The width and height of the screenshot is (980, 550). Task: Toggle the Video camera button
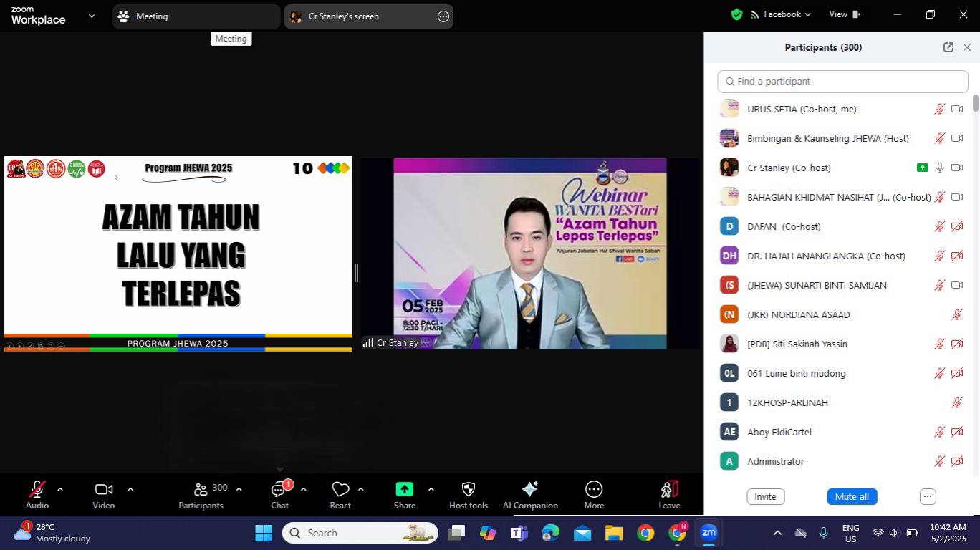(104, 490)
